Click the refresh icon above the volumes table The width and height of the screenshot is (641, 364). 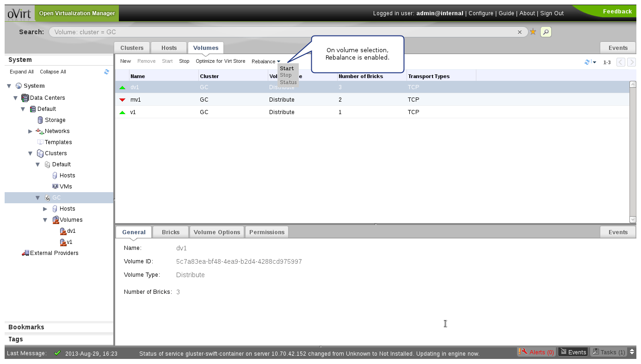[x=587, y=62]
